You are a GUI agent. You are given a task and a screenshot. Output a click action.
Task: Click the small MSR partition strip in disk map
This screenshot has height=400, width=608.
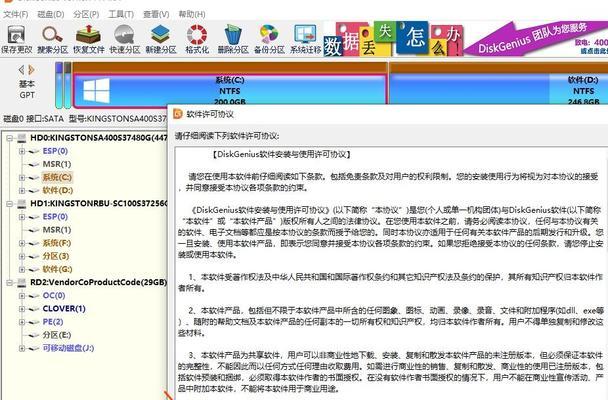67,85
